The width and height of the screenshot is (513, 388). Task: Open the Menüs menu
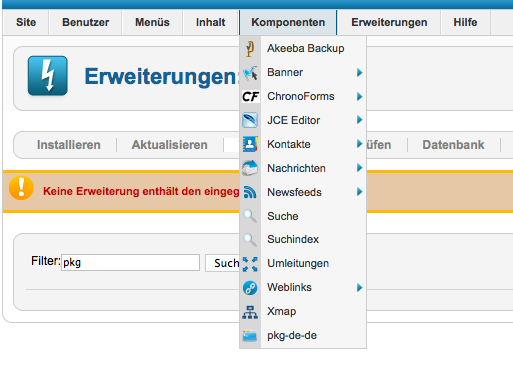(x=152, y=22)
